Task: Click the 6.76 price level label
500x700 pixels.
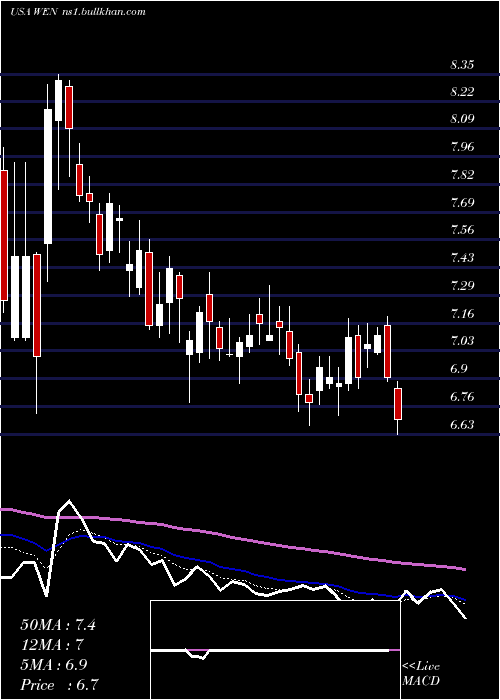Action: (x=462, y=397)
